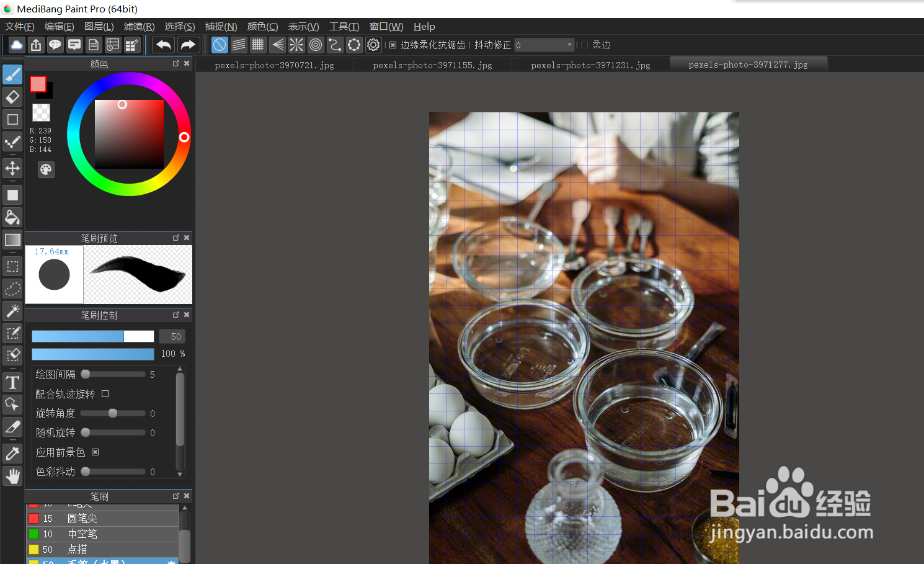The width and height of the screenshot is (924, 564).
Task: Enable concentric circle snap
Action: pos(316,45)
